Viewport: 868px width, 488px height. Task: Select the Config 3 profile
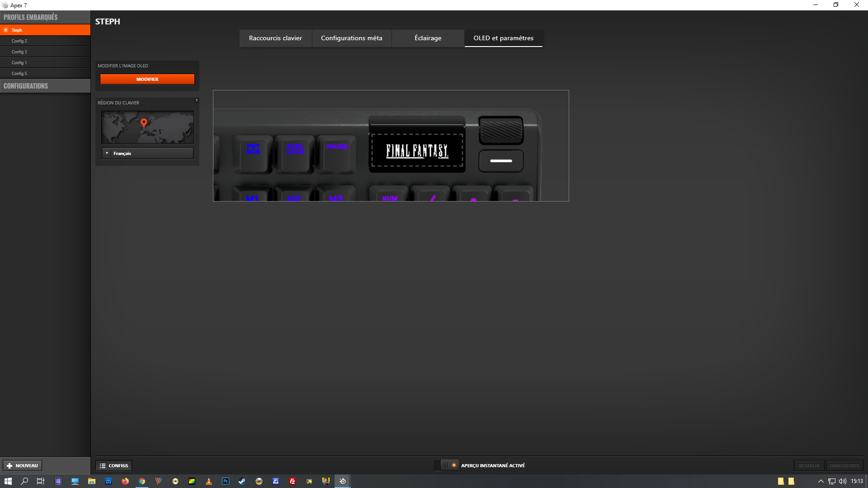tap(45, 52)
